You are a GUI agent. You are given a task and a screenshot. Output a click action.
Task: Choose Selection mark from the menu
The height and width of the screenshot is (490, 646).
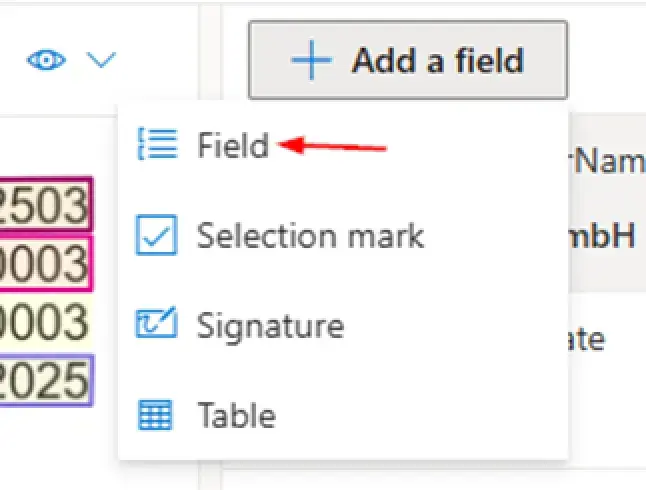coord(310,236)
